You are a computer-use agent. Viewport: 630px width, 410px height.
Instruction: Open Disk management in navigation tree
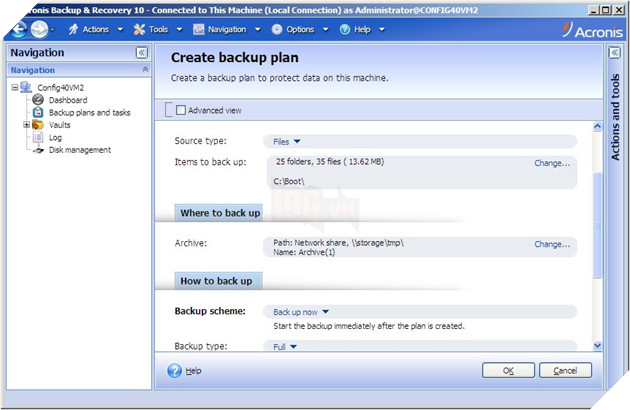tap(80, 150)
